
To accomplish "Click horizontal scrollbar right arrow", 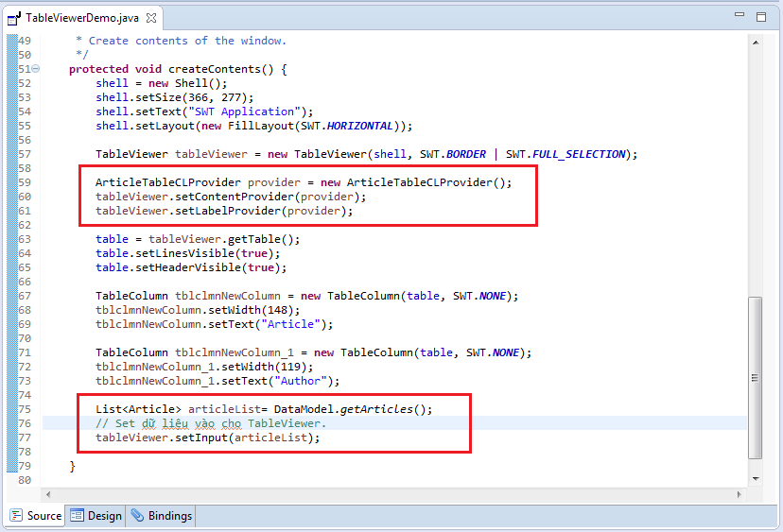I will tap(739, 494).
